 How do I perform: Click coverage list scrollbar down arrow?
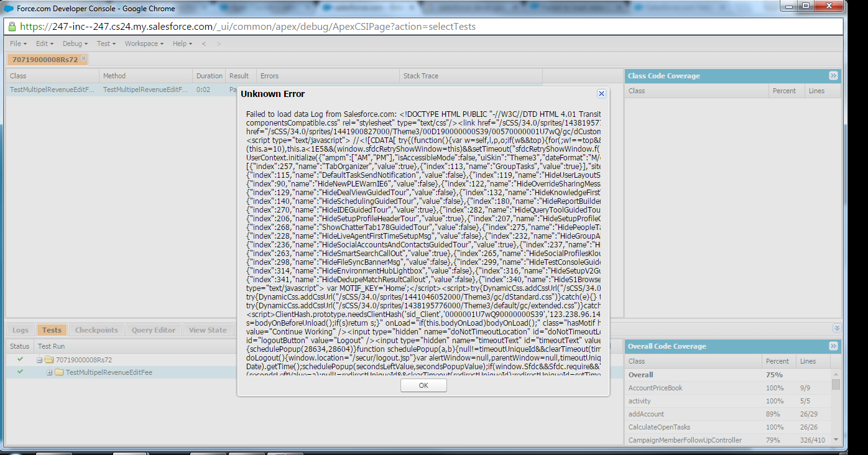coord(836,439)
